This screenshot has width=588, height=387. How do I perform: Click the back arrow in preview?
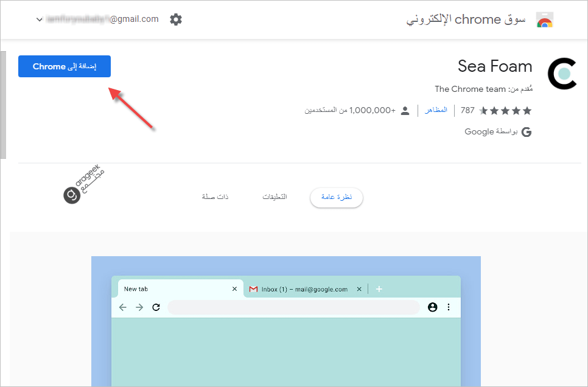pyautogui.click(x=122, y=307)
